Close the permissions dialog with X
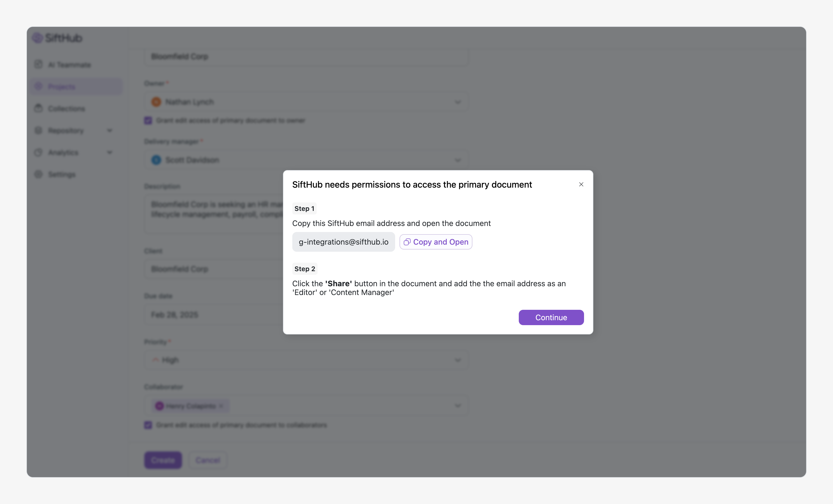The width and height of the screenshot is (833, 504). pos(581,184)
